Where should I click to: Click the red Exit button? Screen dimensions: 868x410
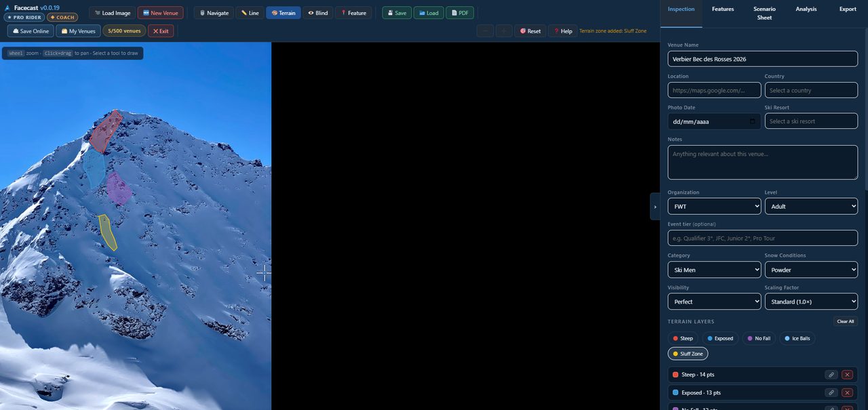point(161,31)
